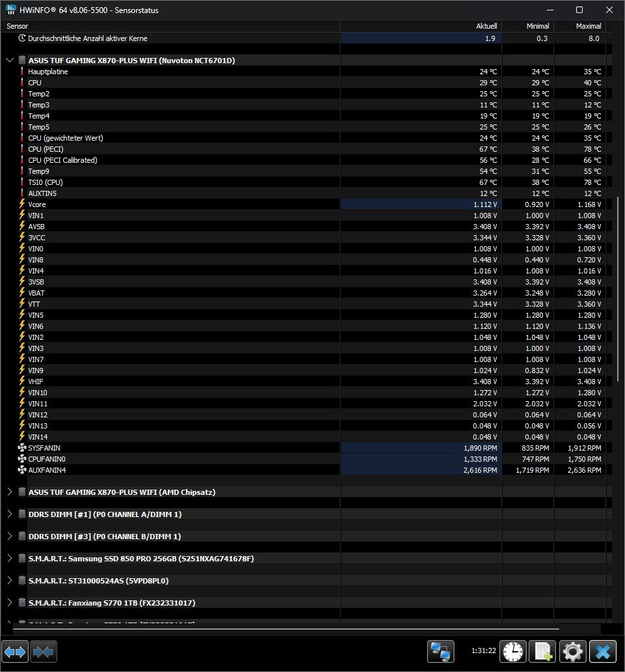Click the voltage bolt icon beside Vcore
Screen dimensions: 625x672
click(22, 204)
